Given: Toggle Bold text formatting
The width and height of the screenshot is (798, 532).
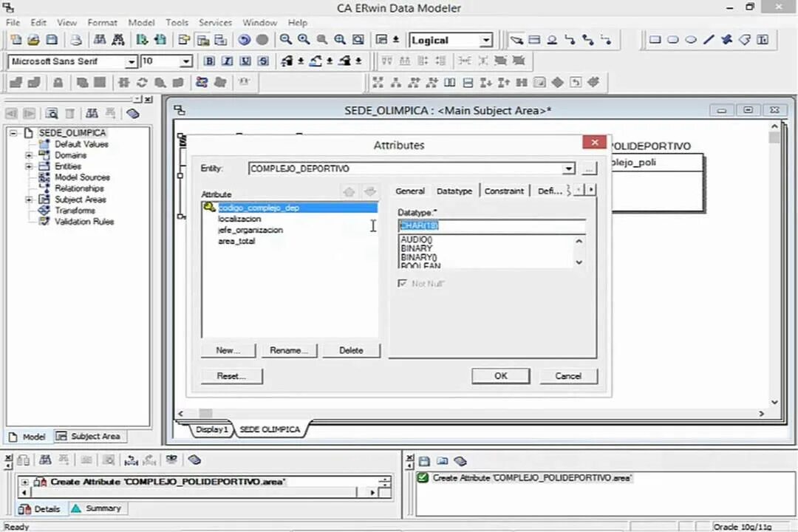Looking at the screenshot, I should click(209, 61).
